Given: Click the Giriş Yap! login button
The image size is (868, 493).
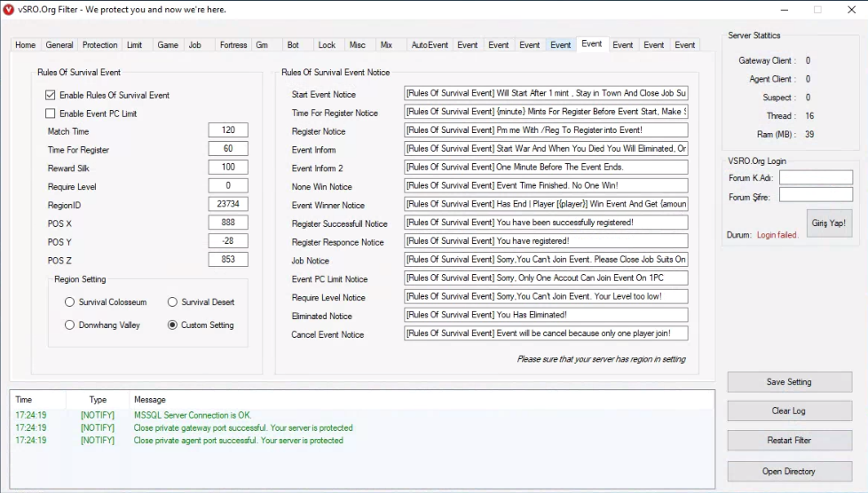Looking at the screenshot, I should pyautogui.click(x=829, y=223).
